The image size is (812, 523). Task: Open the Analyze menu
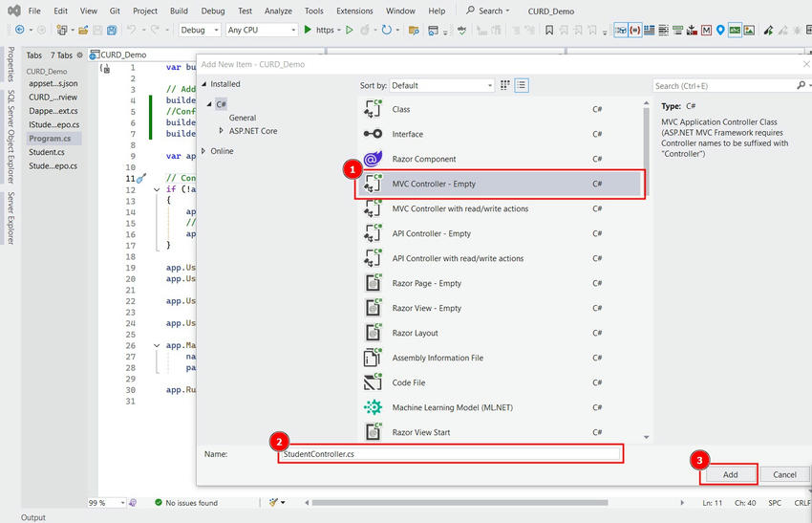point(278,11)
